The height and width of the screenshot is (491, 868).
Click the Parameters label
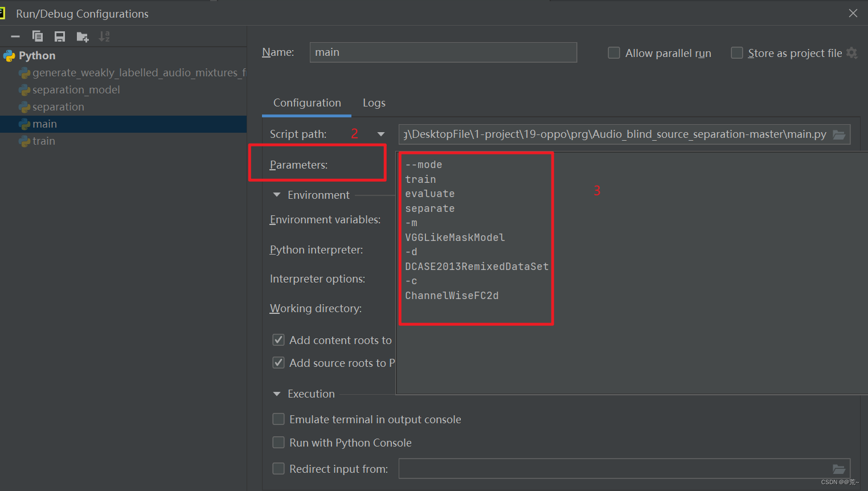(x=298, y=165)
